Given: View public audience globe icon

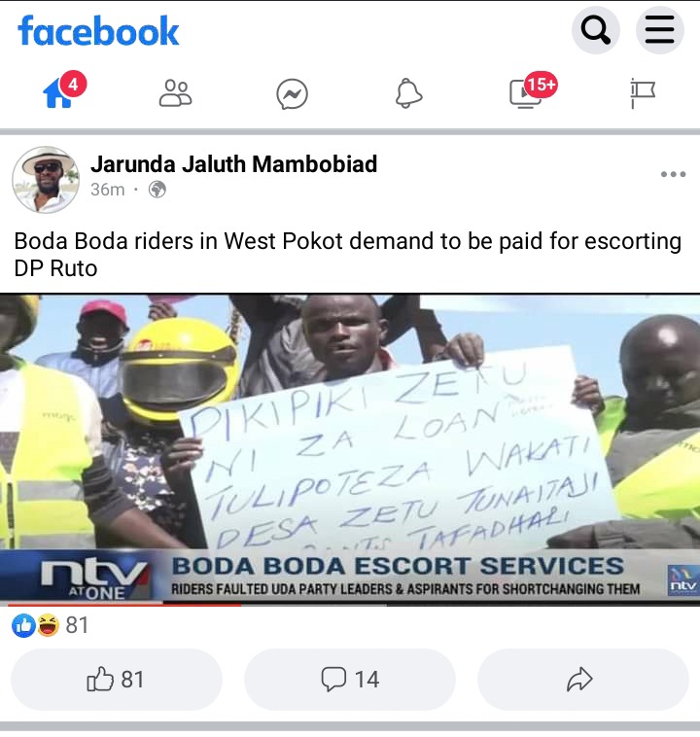Looking at the screenshot, I should pyautogui.click(x=157, y=190).
